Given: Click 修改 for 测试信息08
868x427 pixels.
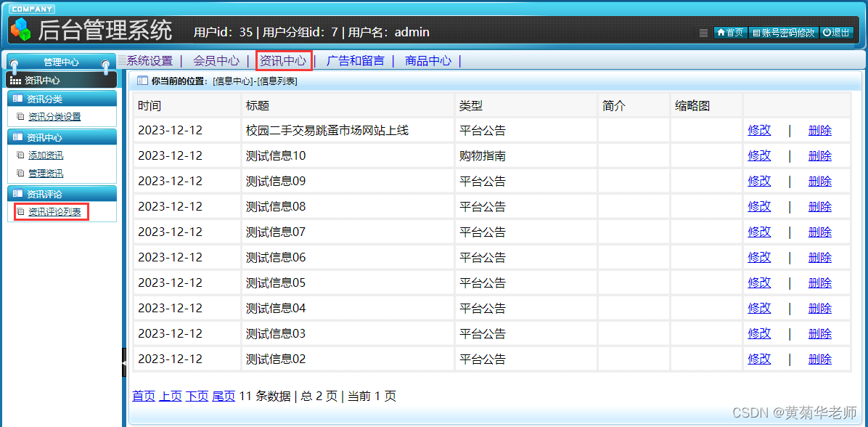Looking at the screenshot, I should point(759,206).
